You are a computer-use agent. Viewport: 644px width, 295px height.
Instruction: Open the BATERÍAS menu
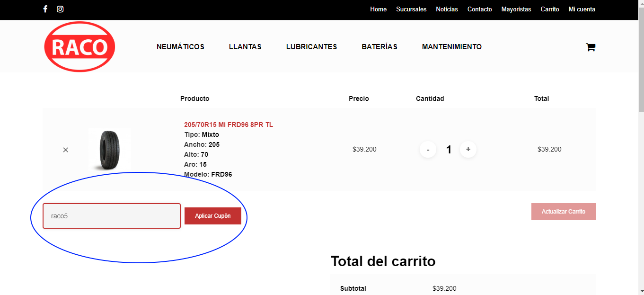tap(379, 47)
